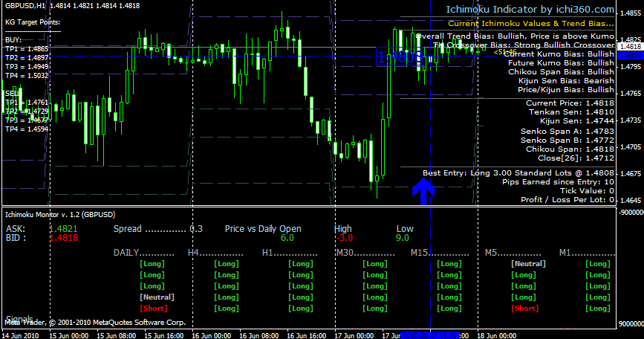The height and width of the screenshot is (339, 644).
Task: Select buy target 'TP2 = 1.4897'
Action: pos(27,58)
